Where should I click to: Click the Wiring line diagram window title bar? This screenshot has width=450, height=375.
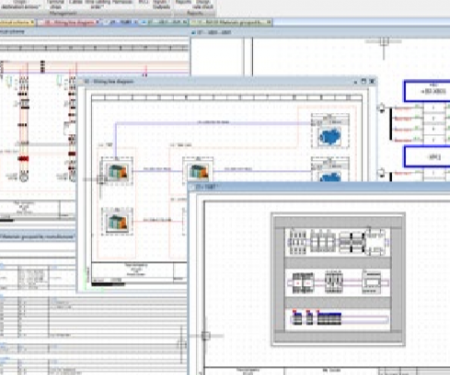pyautogui.click(x=217, y=81)
